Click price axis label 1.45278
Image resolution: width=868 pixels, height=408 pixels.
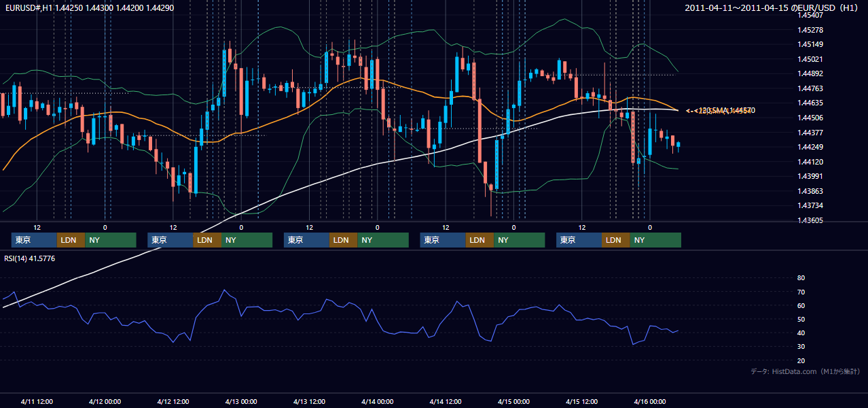click(x=810, y=30)
